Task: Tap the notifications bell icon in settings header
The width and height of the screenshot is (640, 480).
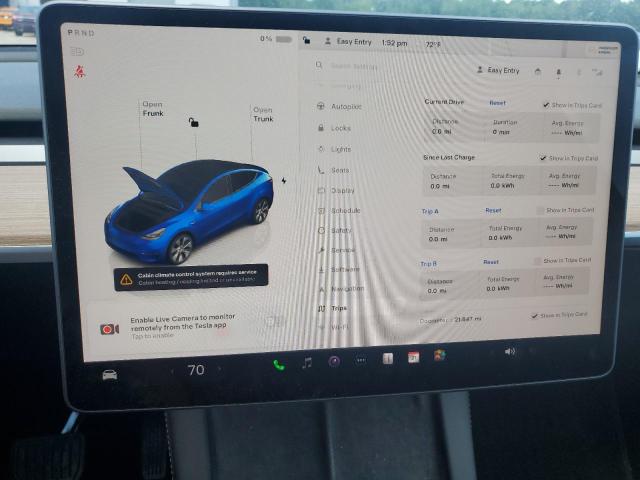Action: pyautogui.click(x=559, y=72)
